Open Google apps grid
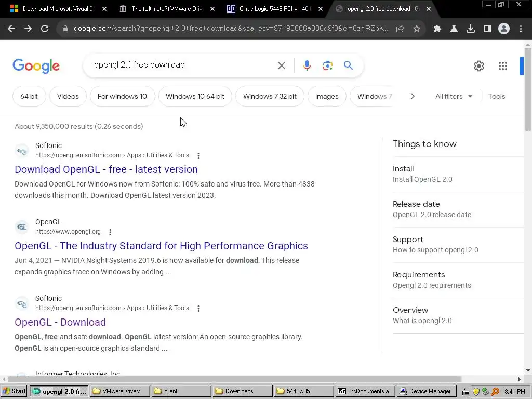The image size is (532, 399). tap(503, 66)
